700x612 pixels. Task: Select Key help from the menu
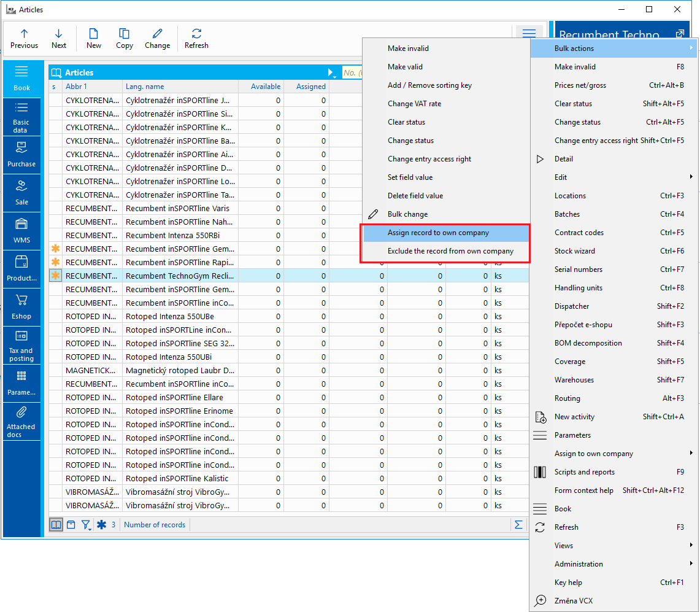613,583
